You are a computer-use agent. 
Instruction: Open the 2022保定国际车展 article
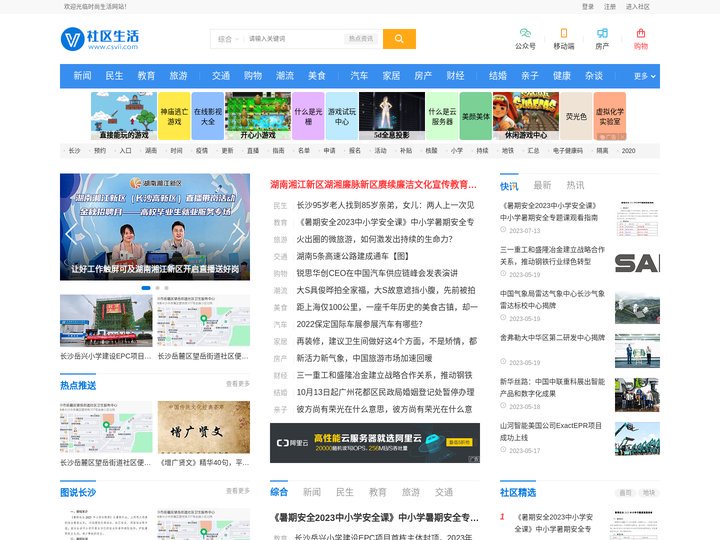[x=360, y=324]
